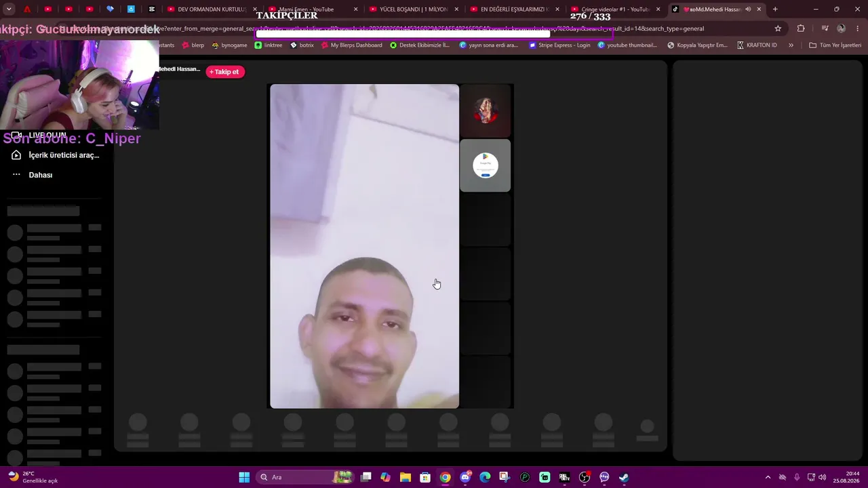Open the volume speaker tray icon
868x488 pixels.
[822, 477]
